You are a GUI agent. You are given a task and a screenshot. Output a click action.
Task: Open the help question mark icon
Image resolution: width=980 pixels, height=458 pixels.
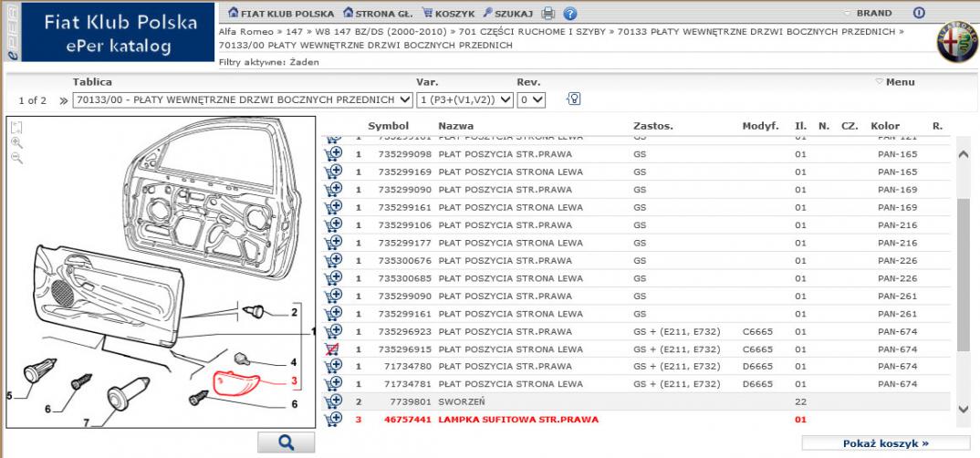coord(570,14)
